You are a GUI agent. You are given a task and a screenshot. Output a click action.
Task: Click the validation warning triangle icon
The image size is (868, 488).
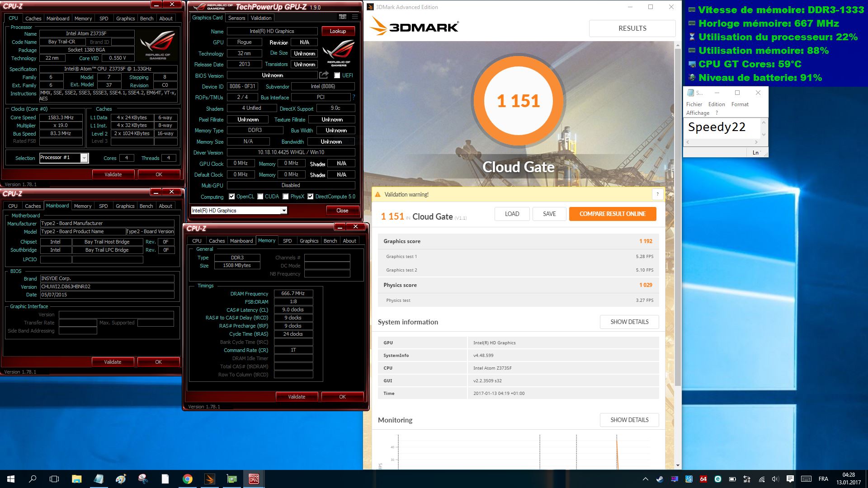377,194
